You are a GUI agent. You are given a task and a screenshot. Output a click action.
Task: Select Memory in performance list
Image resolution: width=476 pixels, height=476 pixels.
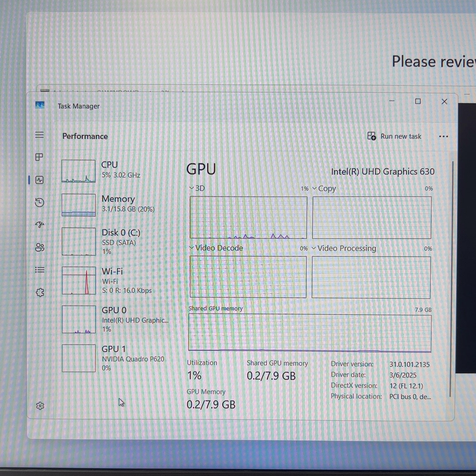(x=116, y=205)
